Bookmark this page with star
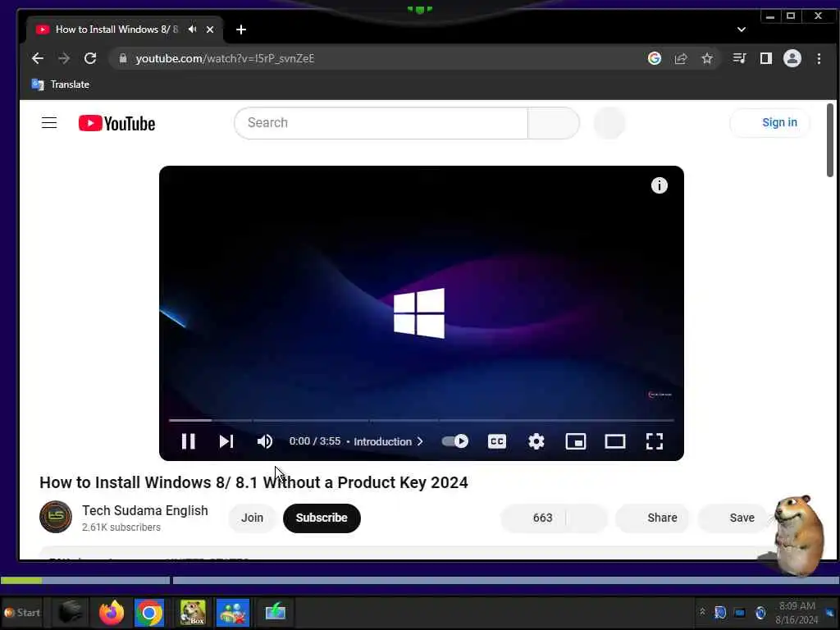 707,58
